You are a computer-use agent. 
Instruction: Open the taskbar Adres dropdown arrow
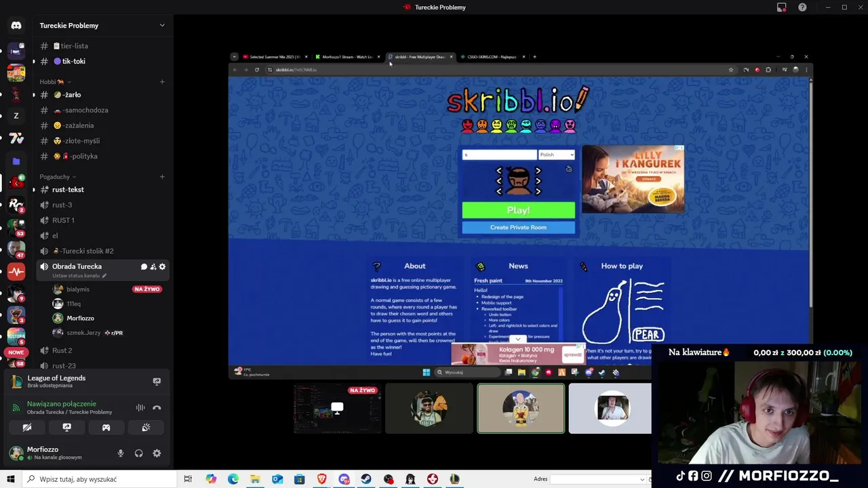pyautogui.click(x=642, y=479)
